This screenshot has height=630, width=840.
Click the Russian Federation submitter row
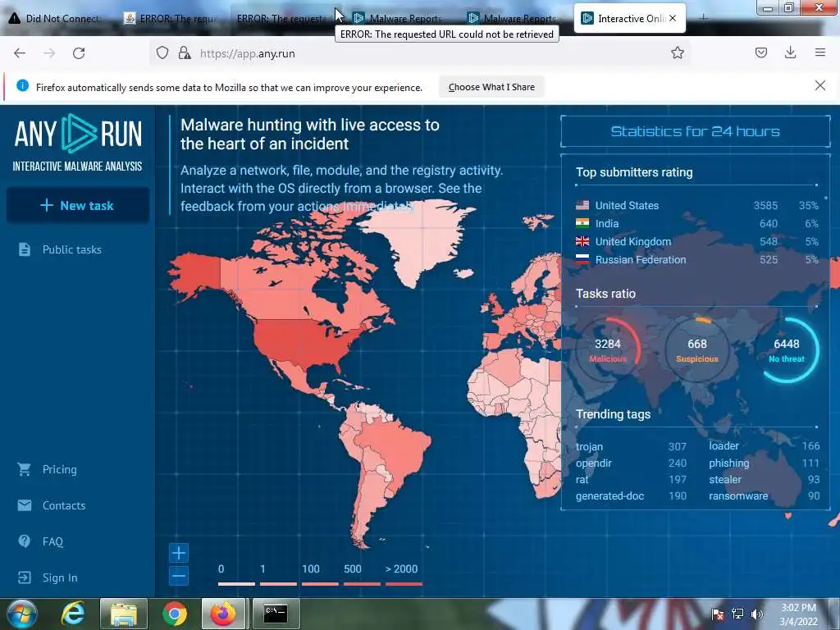coord(697,260)
